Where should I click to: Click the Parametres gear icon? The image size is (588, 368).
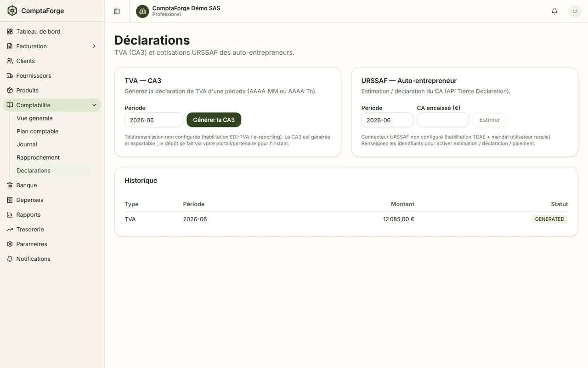pos(10,244)
